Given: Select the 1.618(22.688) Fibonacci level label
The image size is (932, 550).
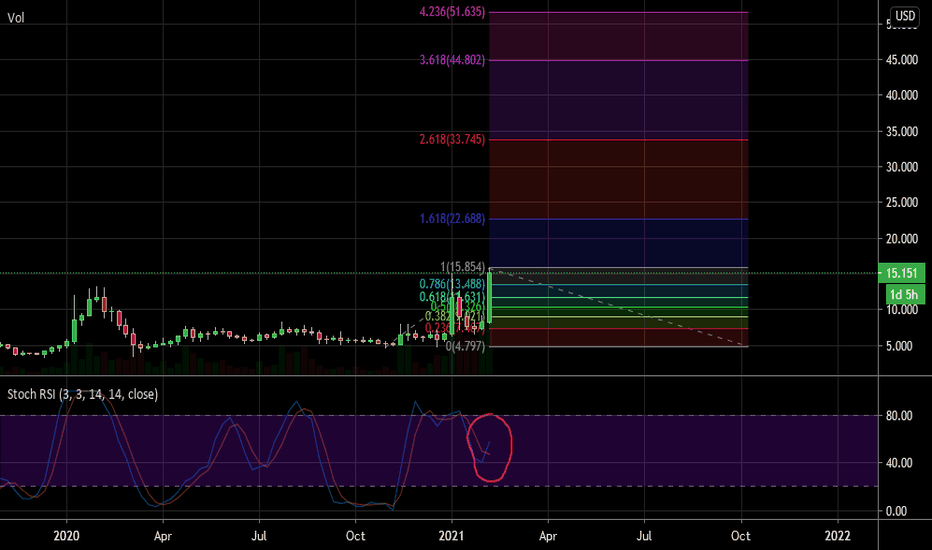Looking at the screenshot, I should tap(452, 219).
